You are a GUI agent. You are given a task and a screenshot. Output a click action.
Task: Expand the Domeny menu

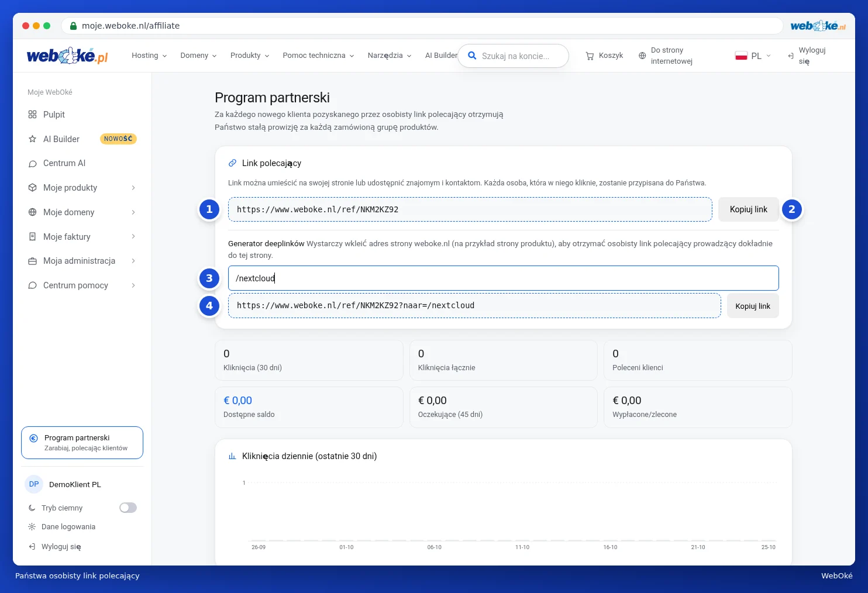(x=198, y=56)
